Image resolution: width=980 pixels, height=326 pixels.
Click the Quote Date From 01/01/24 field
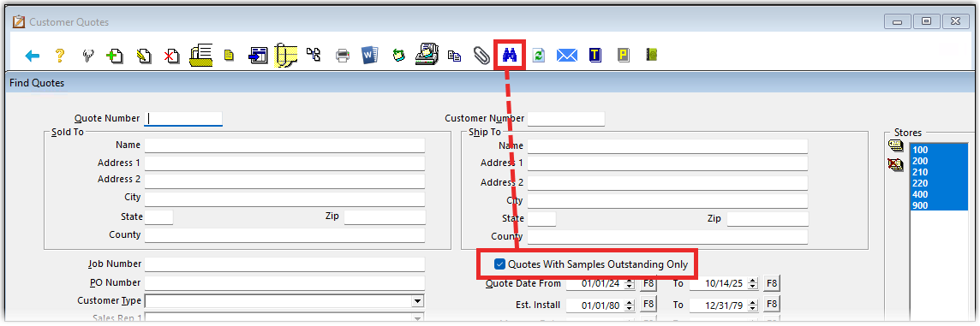point(595,283)
